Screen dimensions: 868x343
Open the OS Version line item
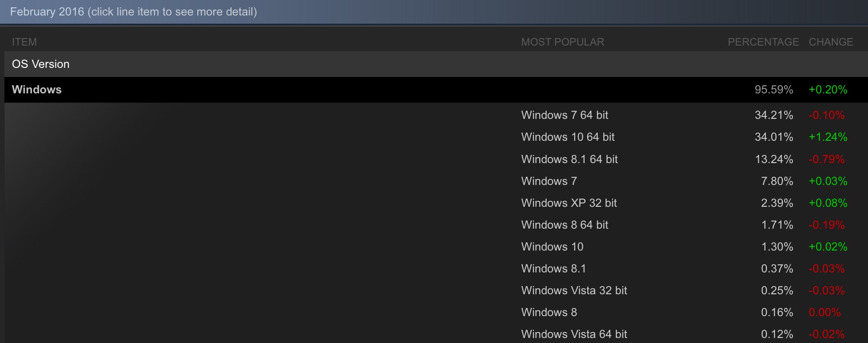[x=436, y=64]
